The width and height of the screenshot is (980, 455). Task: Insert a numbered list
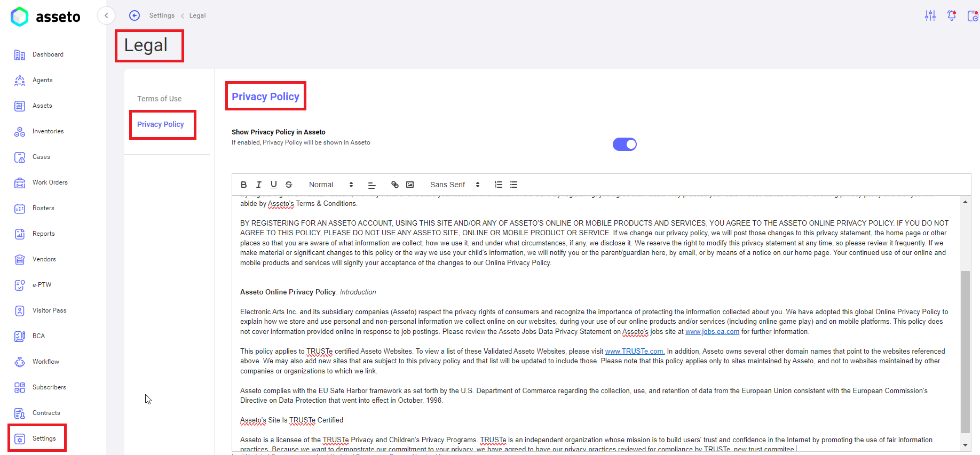(x=499, y=185)
